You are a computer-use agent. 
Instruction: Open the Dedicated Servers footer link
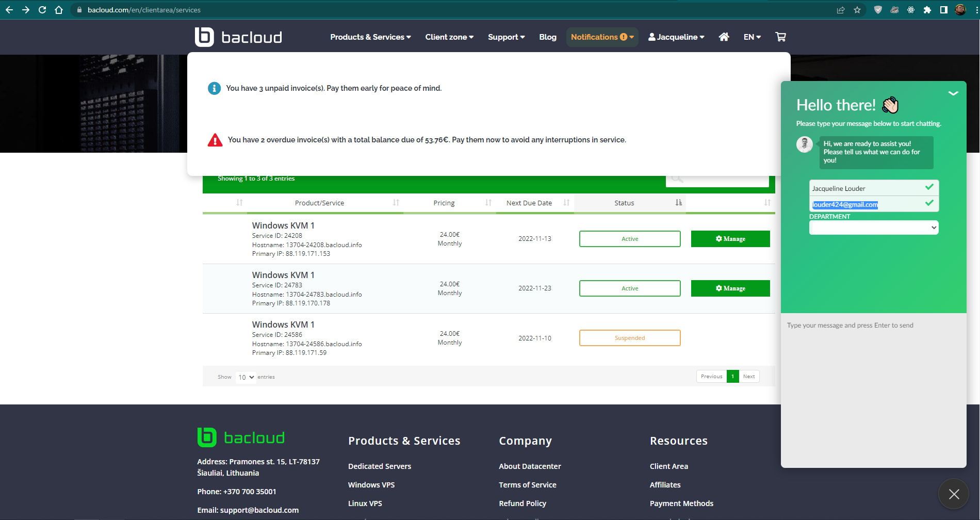pos(380,466)
